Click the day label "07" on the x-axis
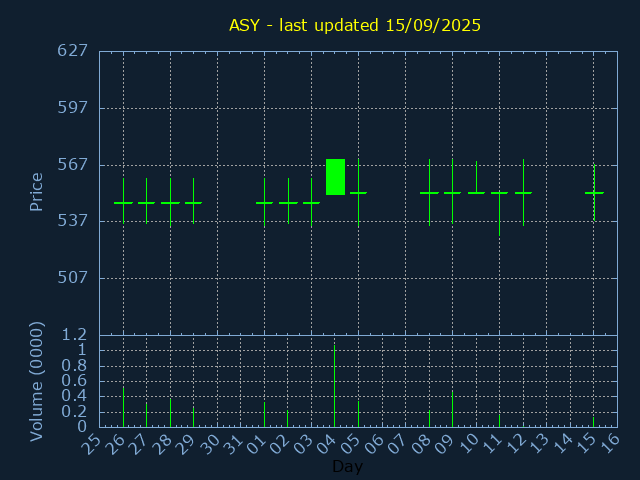This screenshot has height=480, width=640. (x=397, y=444)
